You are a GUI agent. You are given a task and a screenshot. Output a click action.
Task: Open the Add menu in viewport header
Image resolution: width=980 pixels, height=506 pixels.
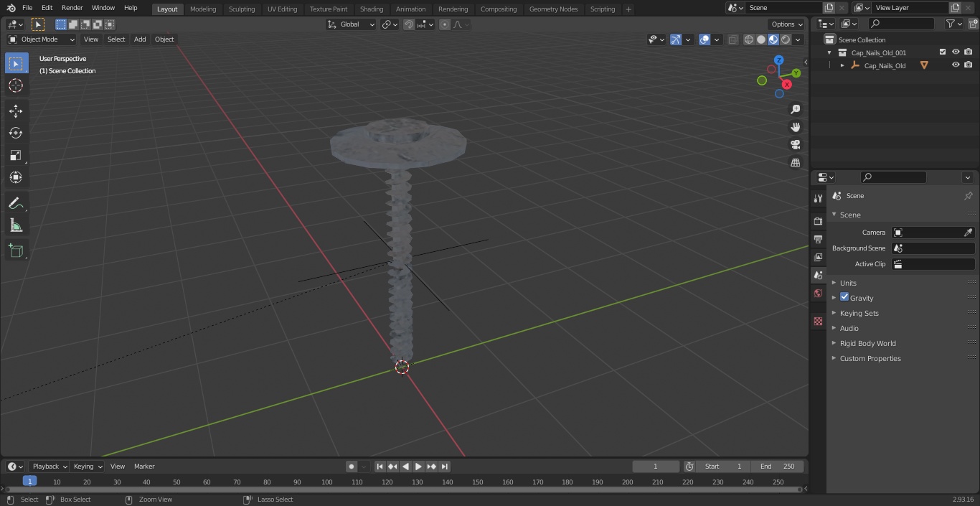(140, 39)
